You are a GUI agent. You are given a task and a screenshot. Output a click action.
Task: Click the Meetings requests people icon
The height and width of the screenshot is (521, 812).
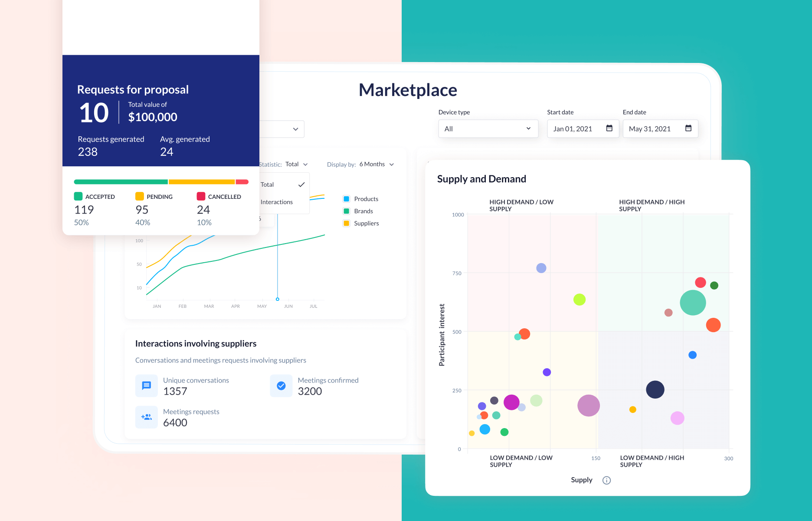tap(147, 417)
